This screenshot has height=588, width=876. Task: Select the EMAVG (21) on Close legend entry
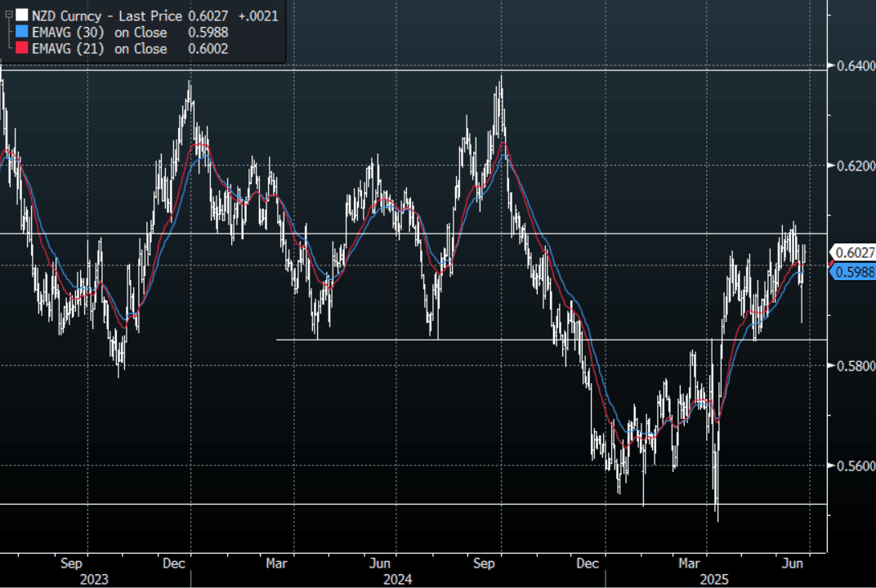pyautogui.click(x=99, y=49)
